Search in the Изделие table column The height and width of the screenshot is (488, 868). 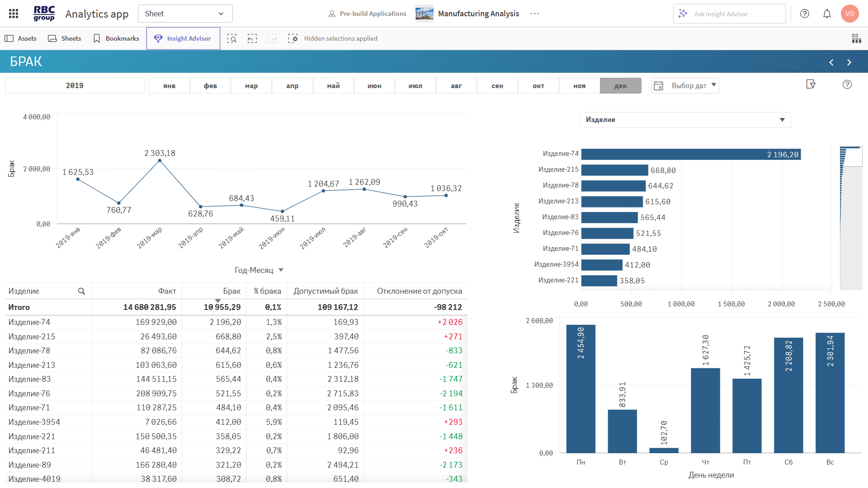click(x=81, y=291)
